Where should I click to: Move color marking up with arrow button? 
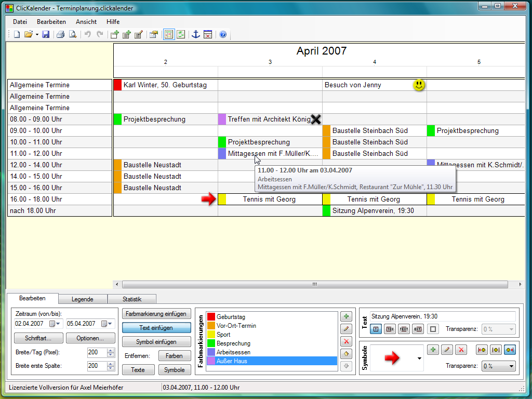(347, 354)
